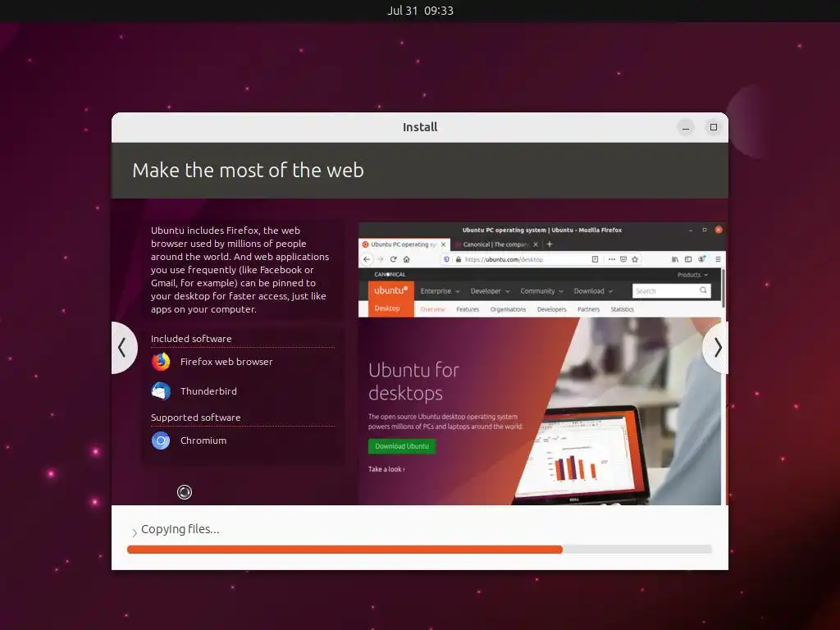The image size is (840, 630).
Task: Open the Community dropdown on ubuntu.com
Action: click(x=541, y=291)
